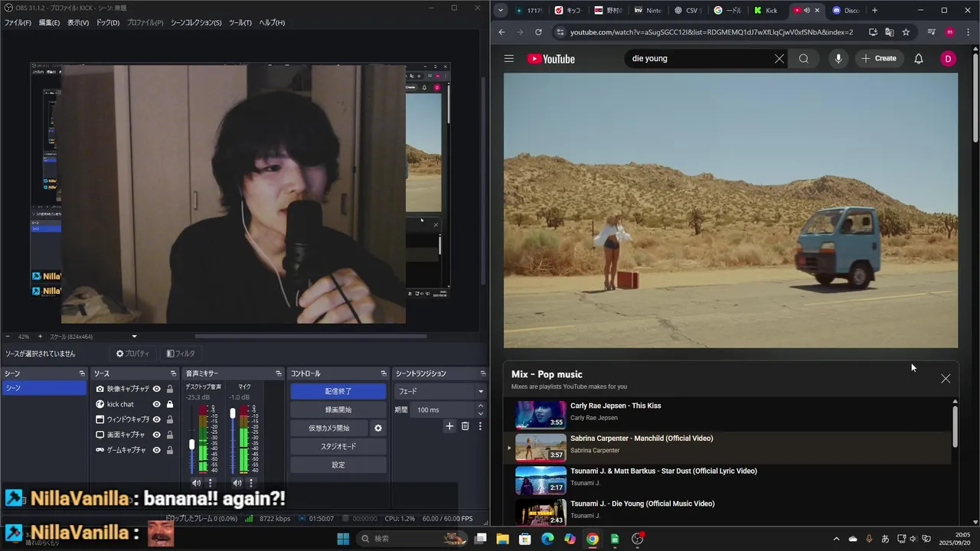Click 仮想カメラ開始 button
980x551 pixels.
point(328,428)
